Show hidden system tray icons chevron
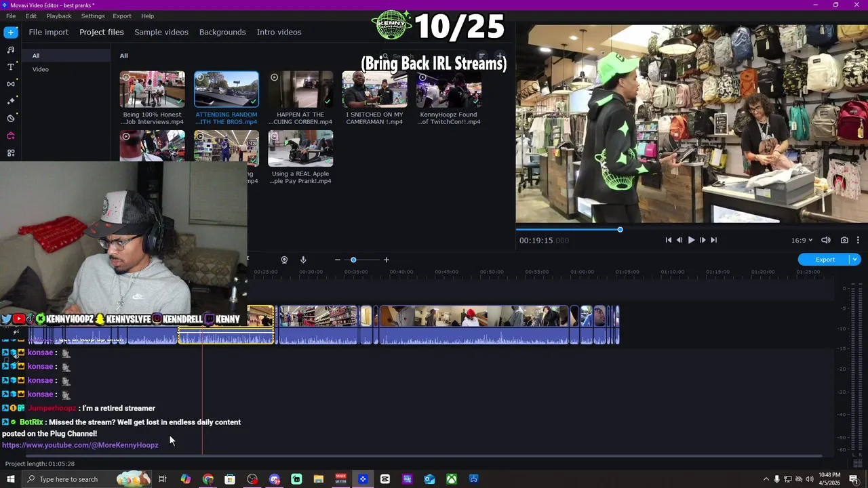This screenshot has width=868, height=488. tap(766, 479)
